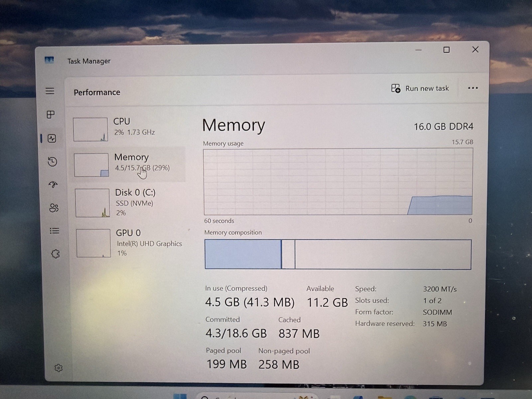Viewport: 532px width, 399px height.
Task: Open the Startup apps page icon
Action: [x=53, y=185]
